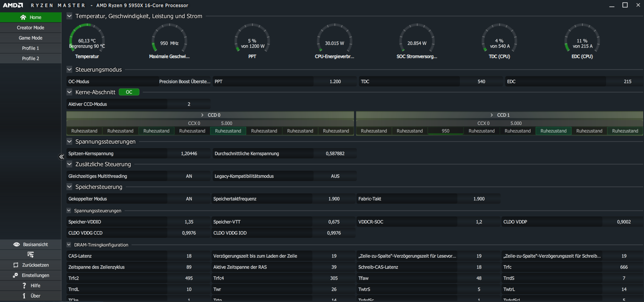Click the Zurücksetzen reset icon
Image resolution: width=644 pixels, height=302 pixels.
tap(16, 265)
